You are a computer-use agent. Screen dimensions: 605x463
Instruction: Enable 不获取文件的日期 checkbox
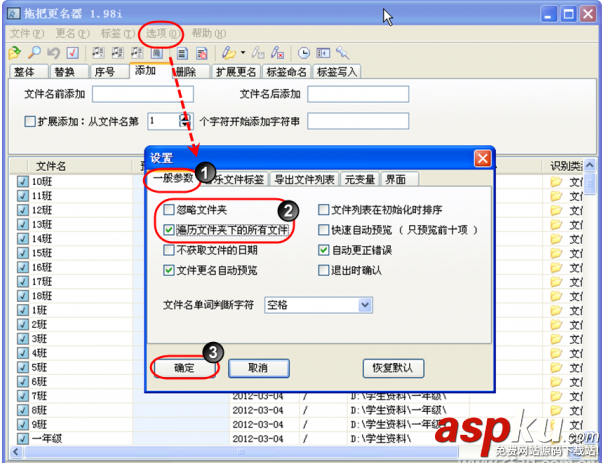pos(169,250)
